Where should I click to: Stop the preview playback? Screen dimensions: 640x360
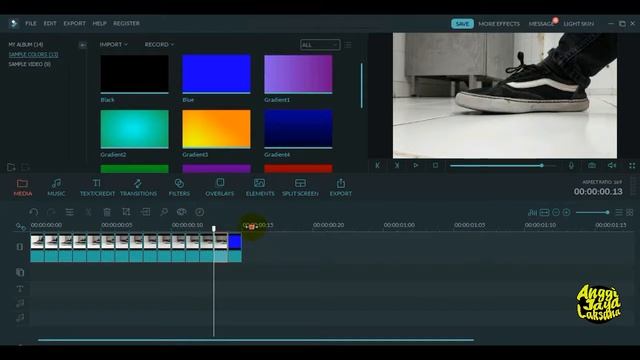pyautogui.click(x=435, y=165)
